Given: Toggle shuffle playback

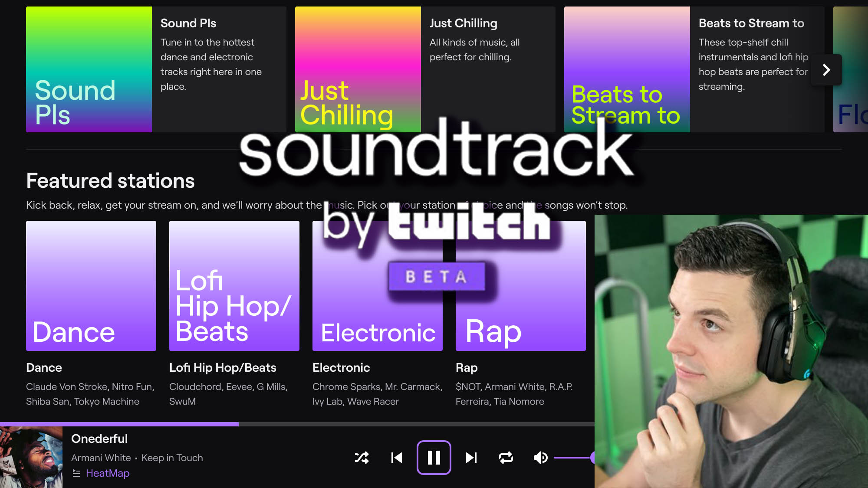Looking at the screenshot, I should (362, 458).
